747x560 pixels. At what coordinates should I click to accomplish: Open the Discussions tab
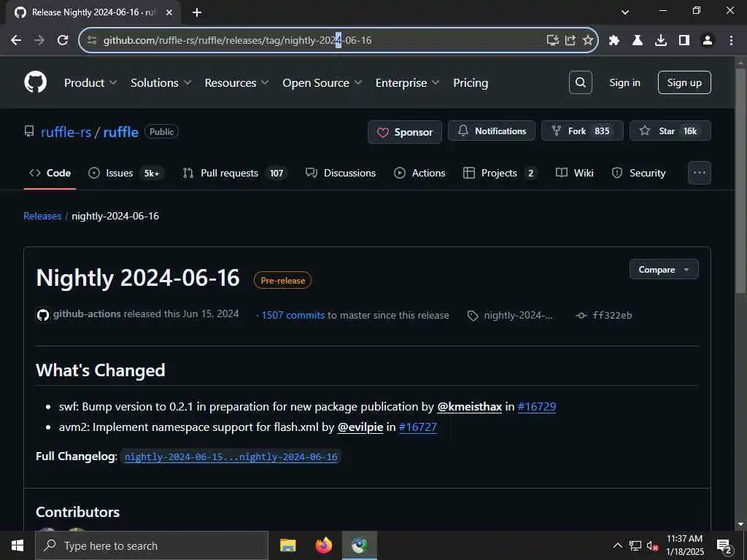(341, 173)
